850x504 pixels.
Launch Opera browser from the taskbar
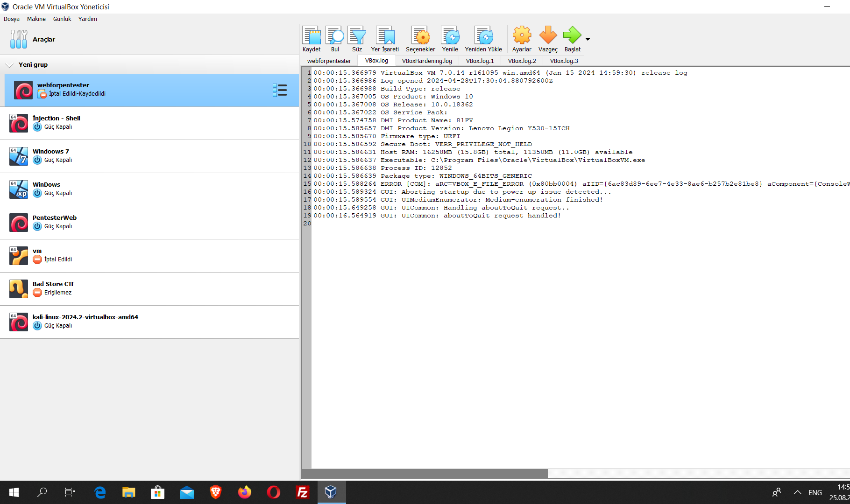point(274,492)
